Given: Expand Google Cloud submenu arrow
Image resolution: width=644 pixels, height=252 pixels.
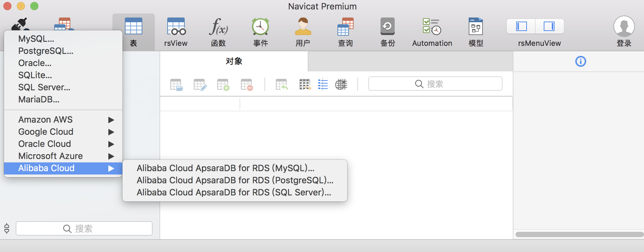Looking at the screenshot, I should point(111,132).
